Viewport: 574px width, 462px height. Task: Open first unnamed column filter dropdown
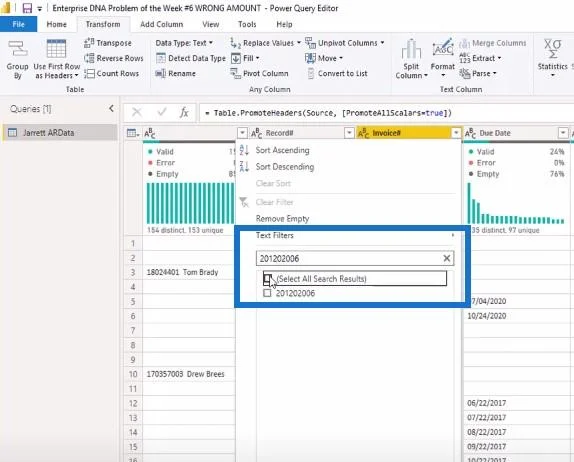click(x=242, y=133)
